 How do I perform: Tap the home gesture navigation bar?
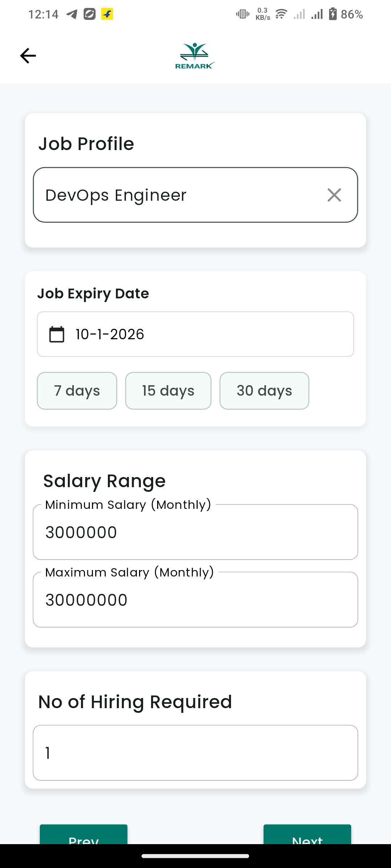point(195,856)
